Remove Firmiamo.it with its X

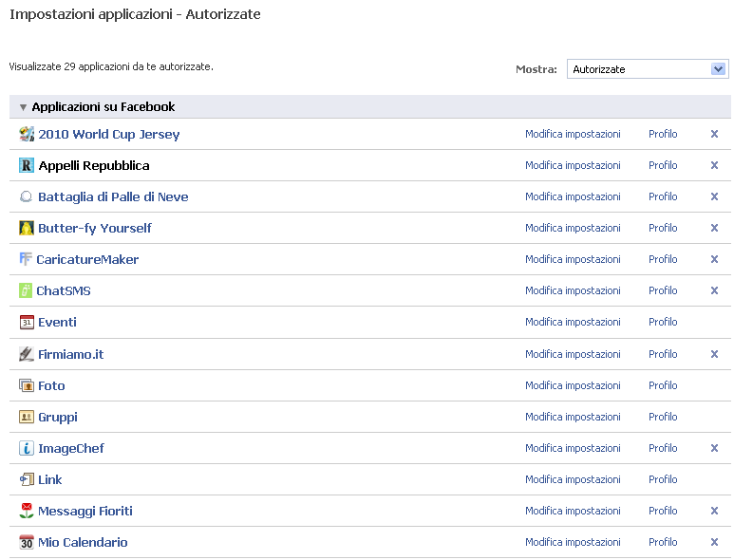click(x=714, y=355)
